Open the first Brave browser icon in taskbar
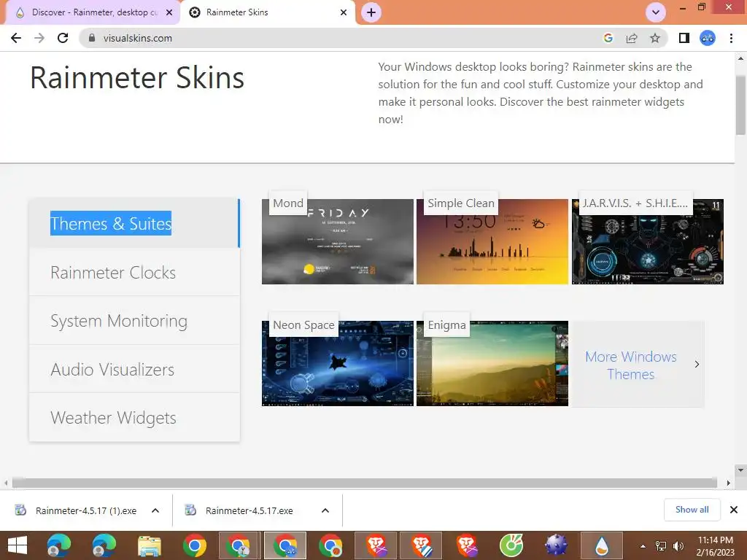 (x=377, y=545)
